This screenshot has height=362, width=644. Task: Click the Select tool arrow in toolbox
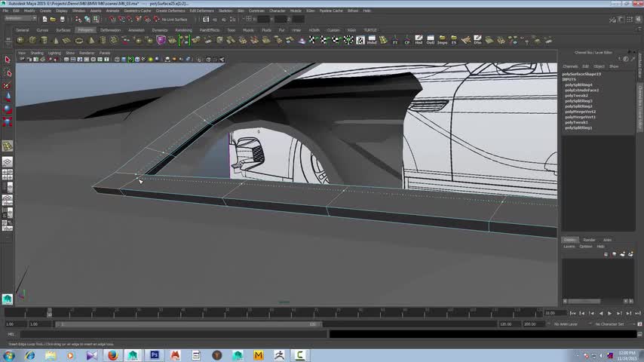8,60
